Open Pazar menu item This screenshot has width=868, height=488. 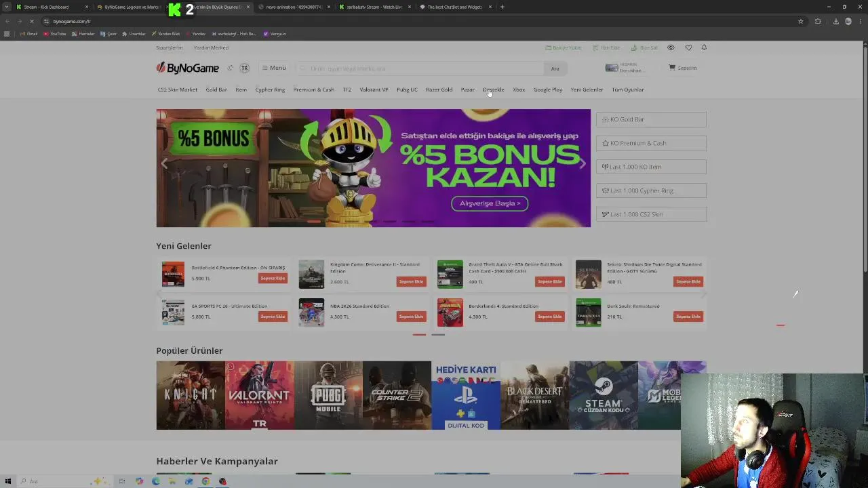tap(467, 89)
